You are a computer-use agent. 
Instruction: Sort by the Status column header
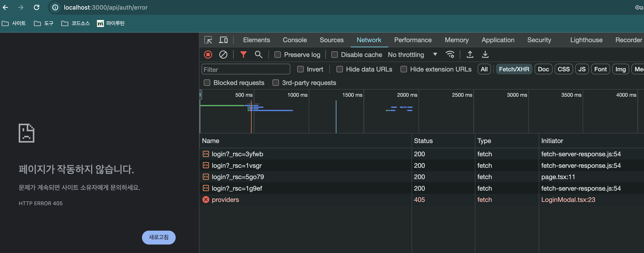click(x=443, y=141)
